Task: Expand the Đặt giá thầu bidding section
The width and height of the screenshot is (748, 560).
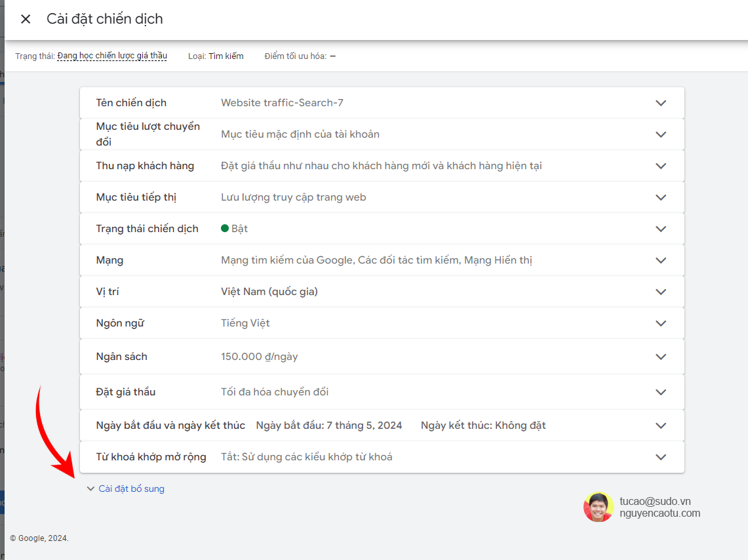Action: click(661, 391)
